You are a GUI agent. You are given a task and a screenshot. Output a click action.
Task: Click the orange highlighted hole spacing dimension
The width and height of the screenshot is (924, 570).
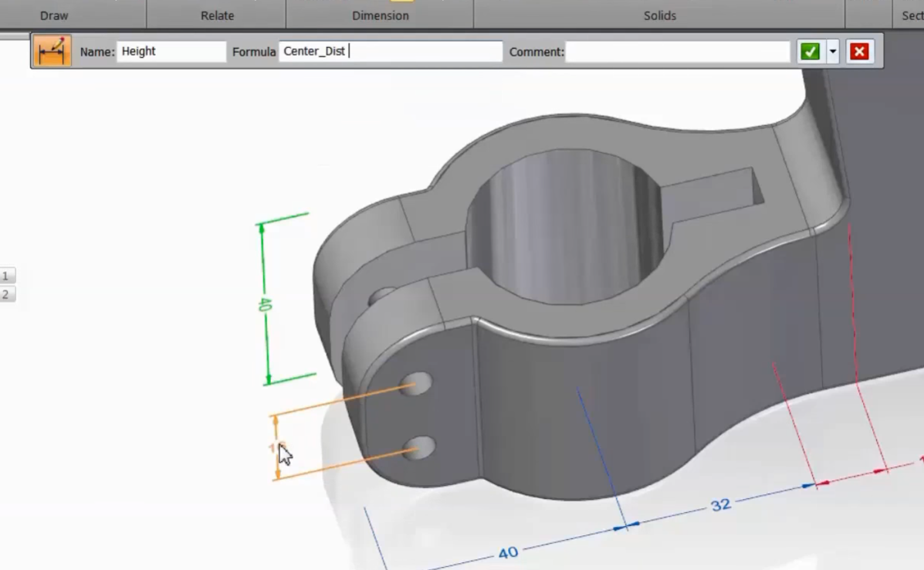pyautogui.click(x=276, y=446)
